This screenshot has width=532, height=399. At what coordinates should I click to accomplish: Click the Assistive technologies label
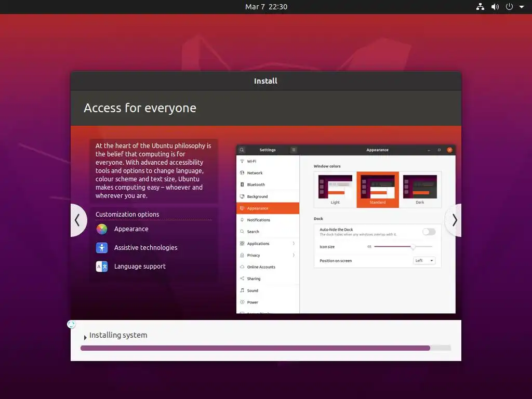pyautogui.click(x=145, y=248)
